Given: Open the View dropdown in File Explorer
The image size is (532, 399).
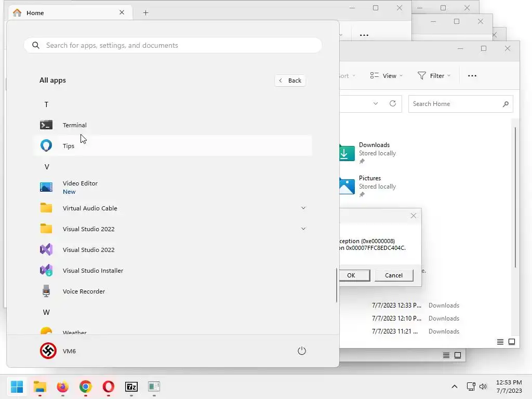Looking at the screenshot, I should click(386, 76).
